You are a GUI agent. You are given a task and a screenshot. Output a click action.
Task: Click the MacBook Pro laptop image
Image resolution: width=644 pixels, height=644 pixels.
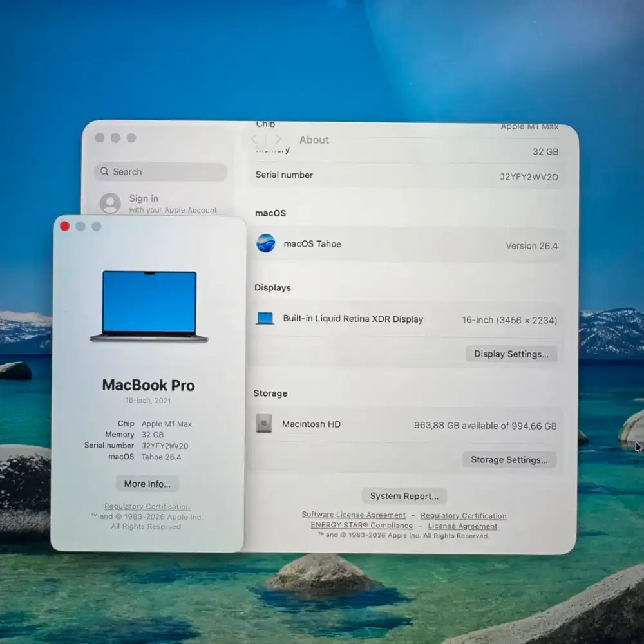point(149,307)
